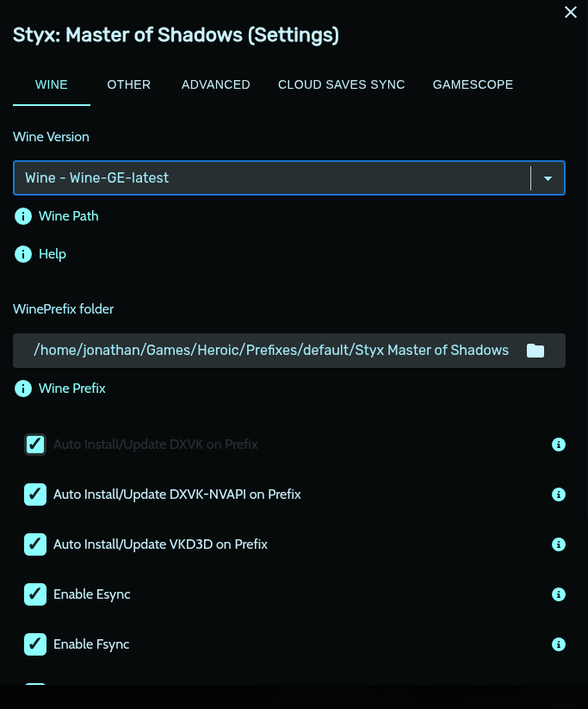This screenshot has width=588, height=709.
Task: Close the Styx settings dialog
Action: [x=571, y=12]
